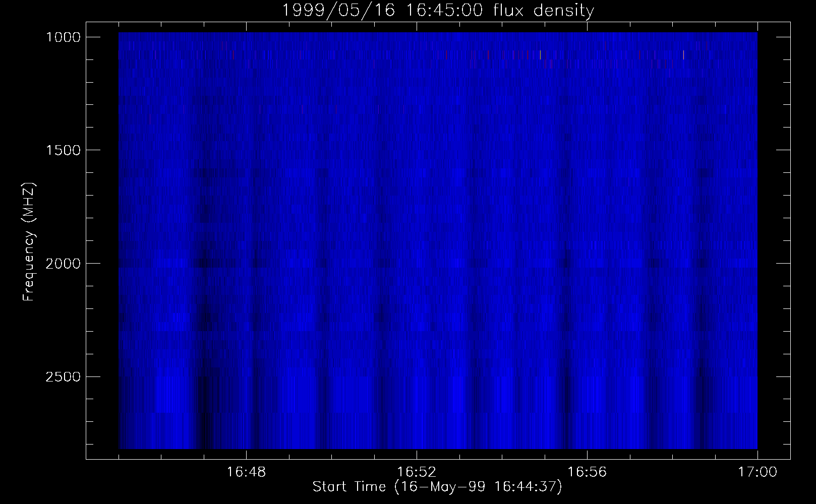816x504 pixels.
Task: Click the 16:48 time tick label
Action: pos(246,472)
